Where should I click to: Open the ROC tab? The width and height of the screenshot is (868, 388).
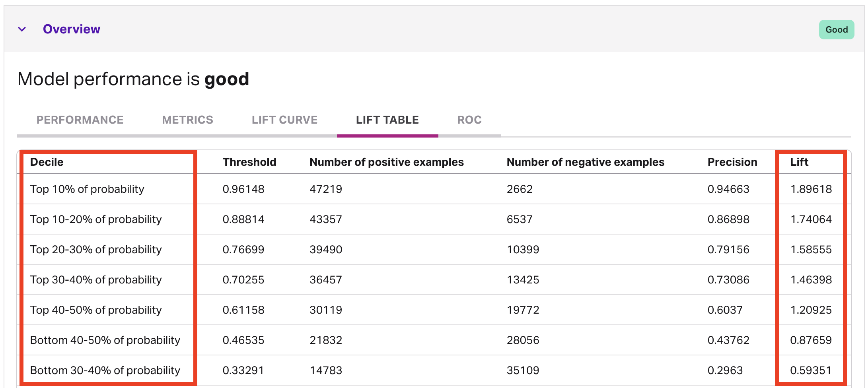click(469, 120)
